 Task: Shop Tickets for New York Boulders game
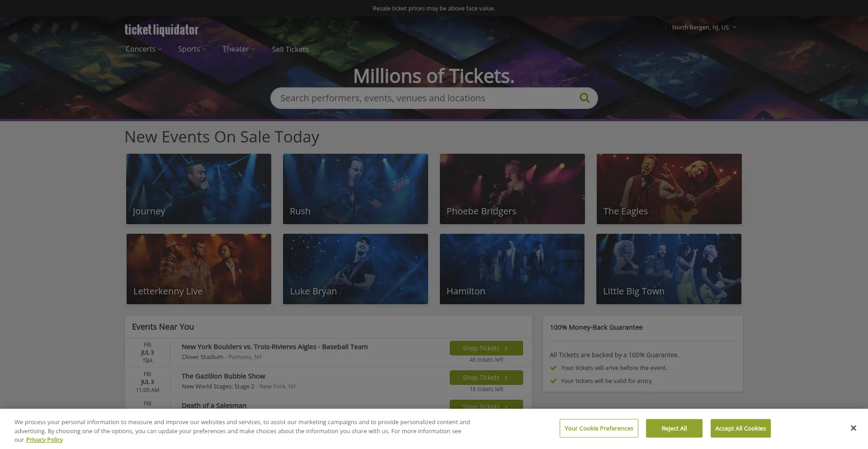[486, 348]
